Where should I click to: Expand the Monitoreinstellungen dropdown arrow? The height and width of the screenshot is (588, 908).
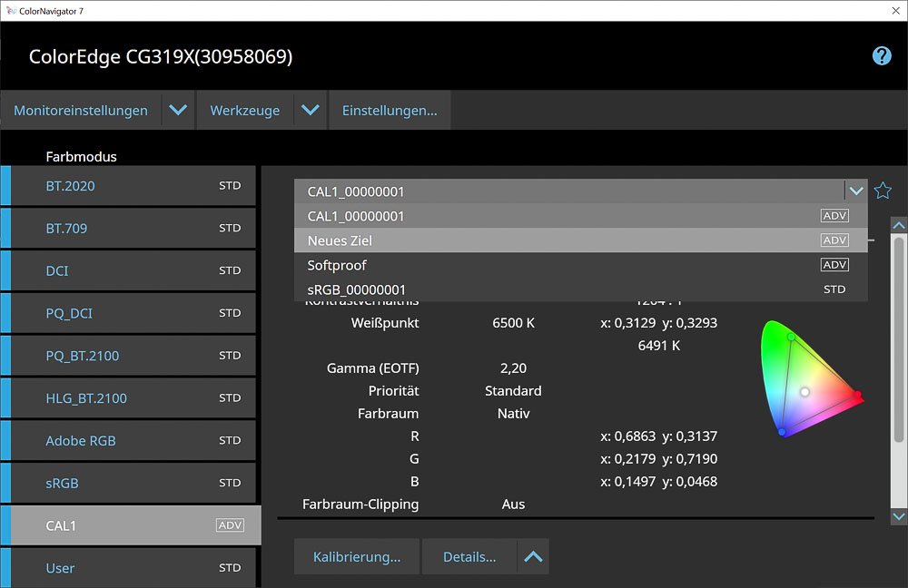coord(178,110)
